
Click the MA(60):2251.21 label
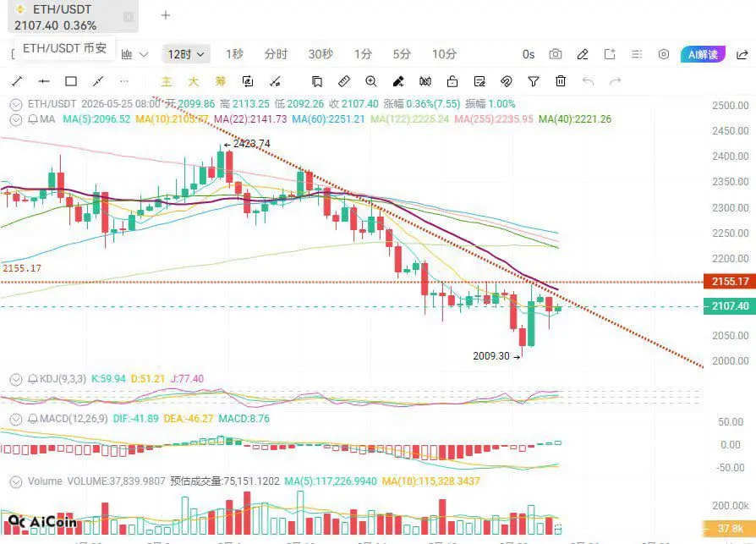click(328, 119)
